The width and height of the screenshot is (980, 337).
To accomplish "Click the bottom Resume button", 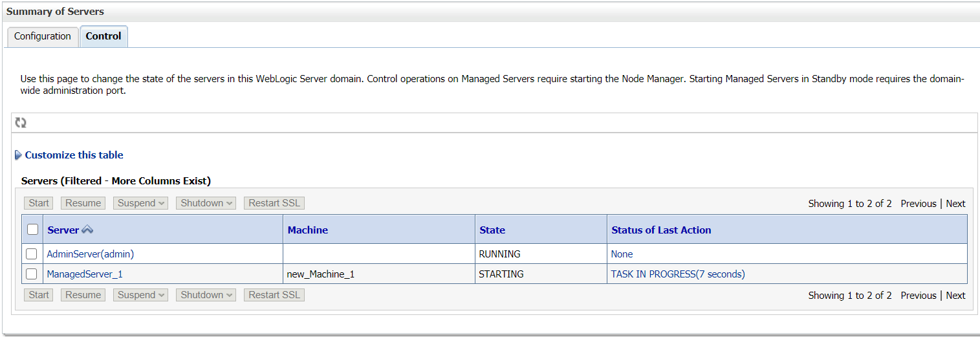I will [x=83, y=295].
